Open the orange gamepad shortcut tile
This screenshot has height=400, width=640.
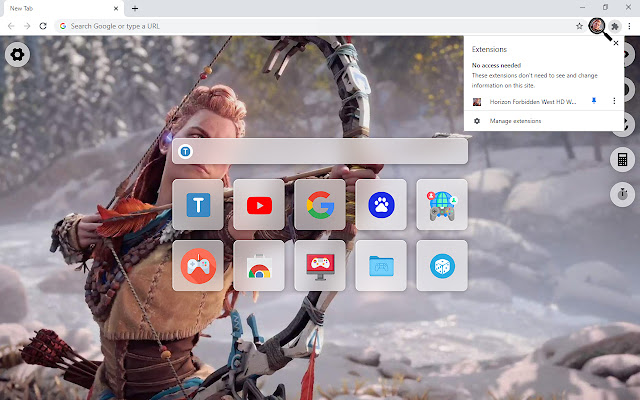coord(198,266)
